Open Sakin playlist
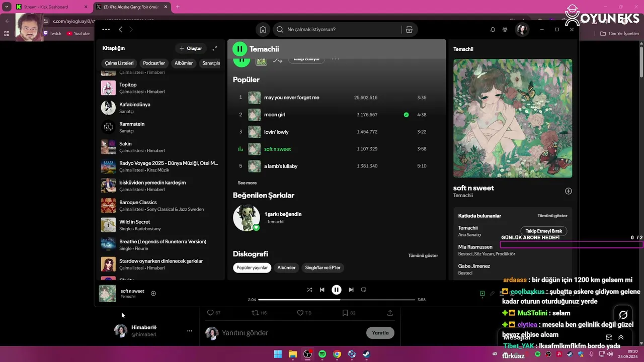The image size is (644, 362). tap(160, 147)
